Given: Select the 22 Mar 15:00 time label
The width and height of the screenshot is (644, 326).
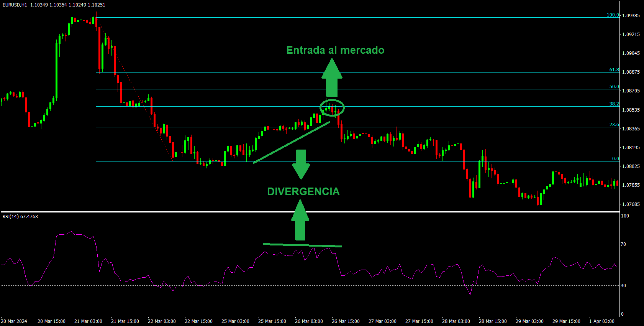Looking at the screenshot, I should pyautogui.click(x=198, y=321).
